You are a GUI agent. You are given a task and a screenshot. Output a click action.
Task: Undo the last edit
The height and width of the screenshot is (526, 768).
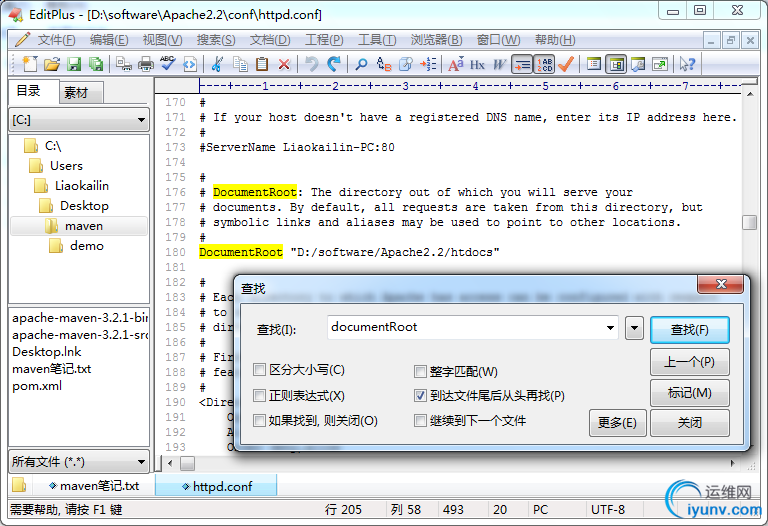[x=312, y=64]
